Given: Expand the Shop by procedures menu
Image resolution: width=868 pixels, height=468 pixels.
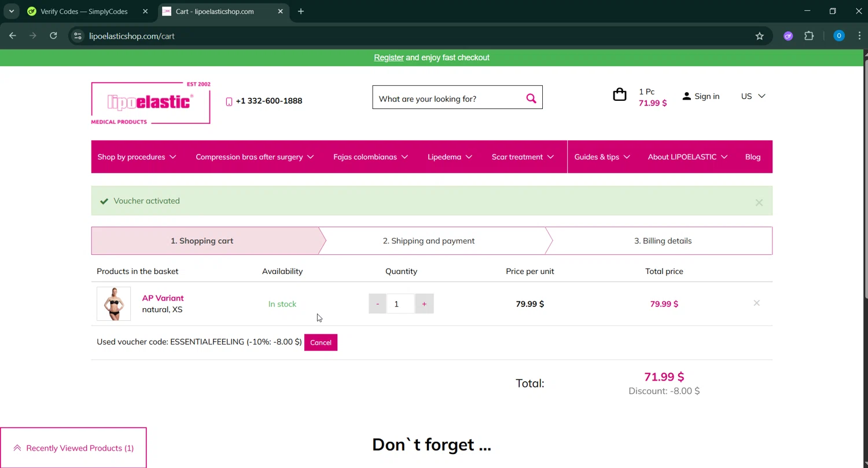Looking at the screenshot, I should pyautogui.click(x=137, y=157).
